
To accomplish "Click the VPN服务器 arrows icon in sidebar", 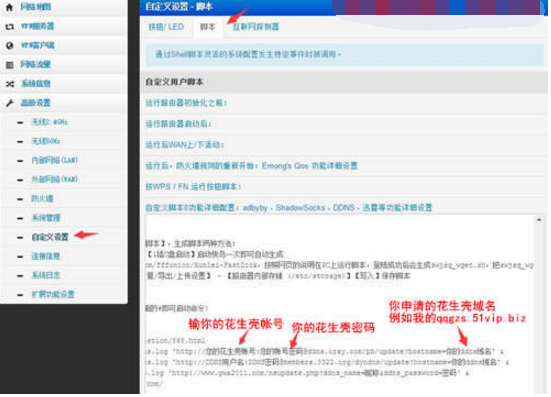I will click(9, 26).
